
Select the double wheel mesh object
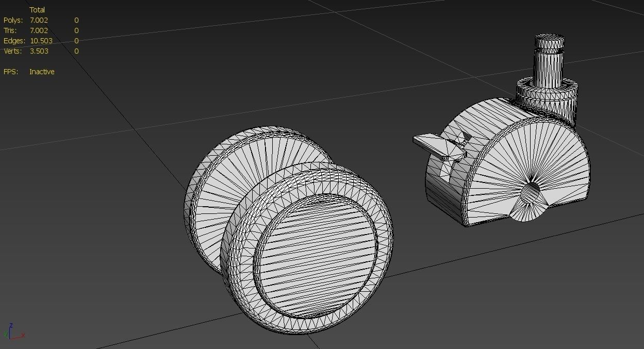(x=289, y=229)
